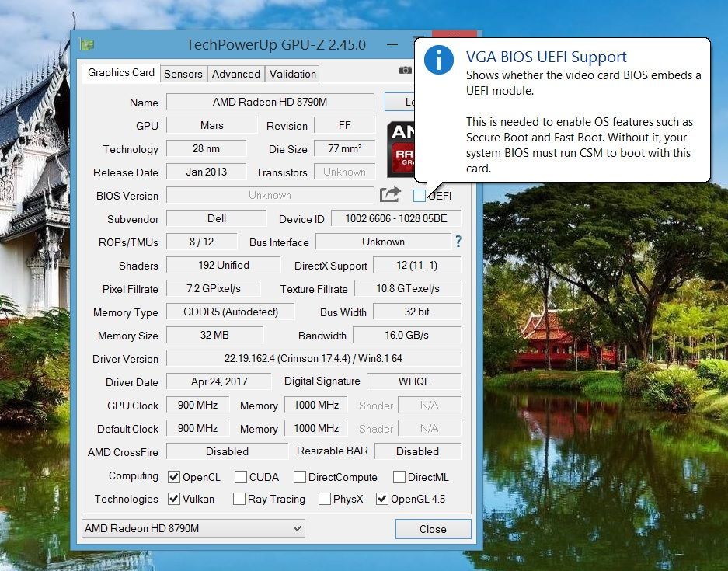Click the Memory value in GPU Clock row

click(316, 405)
